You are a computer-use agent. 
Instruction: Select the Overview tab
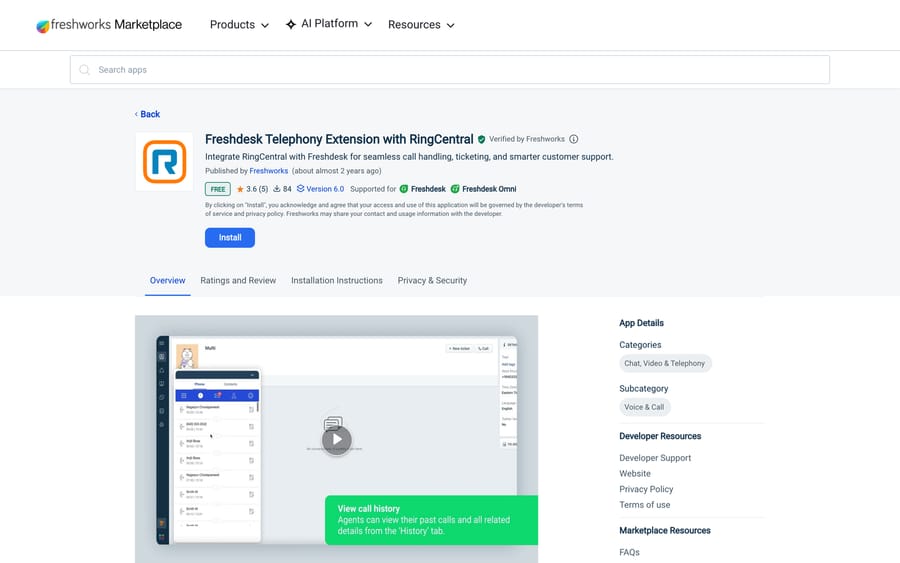pyautogui.click(x=168, y=281)
